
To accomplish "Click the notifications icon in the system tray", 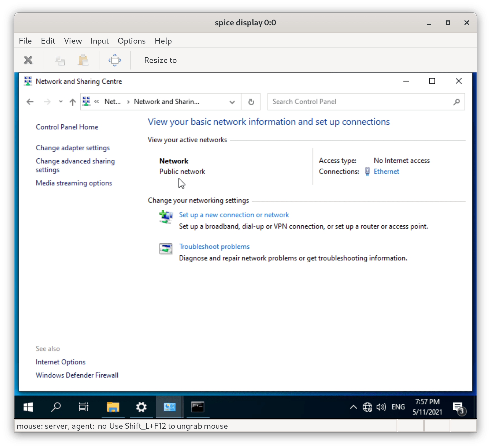I will click(x=457, y=407).
